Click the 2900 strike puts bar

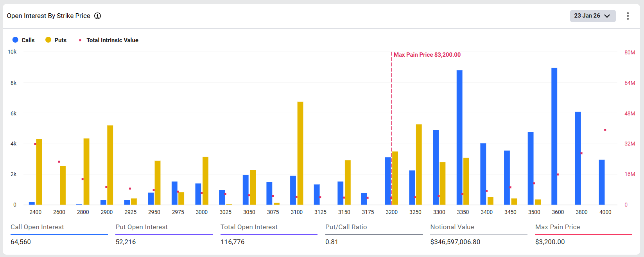click(x=110, y=165)
